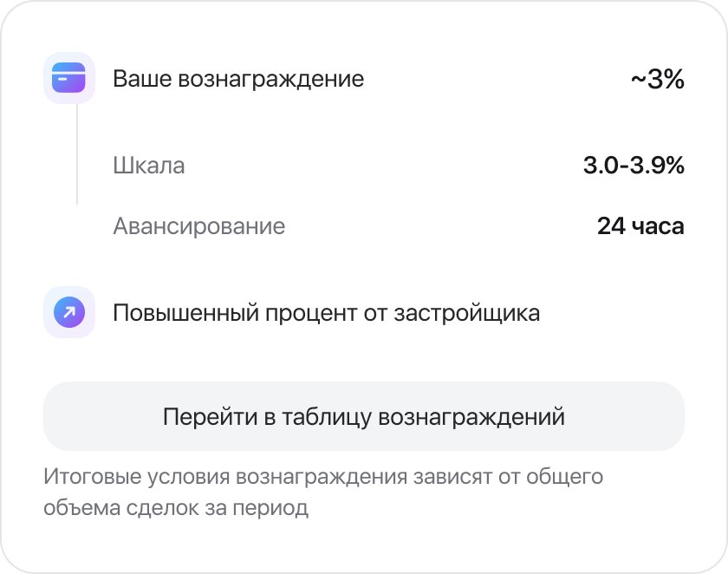Click the purple card reward icon
Image resolution: width=728 pixels, height=574 pixels.
coord(69,78)
